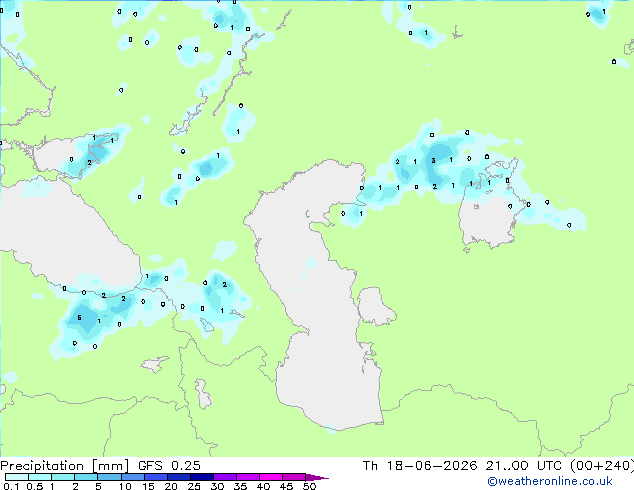Click the legend label '20'
Screen dimensions: 634x490
click(171, 486)
